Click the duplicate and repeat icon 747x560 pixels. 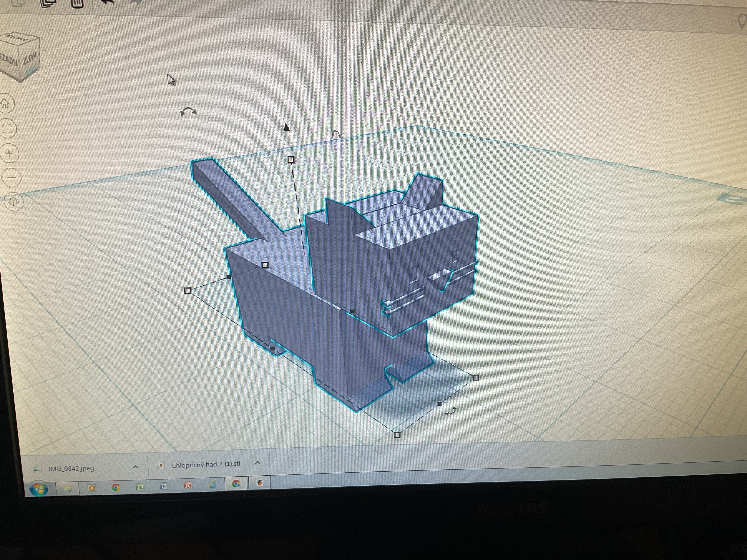click(x=48, y=3)
